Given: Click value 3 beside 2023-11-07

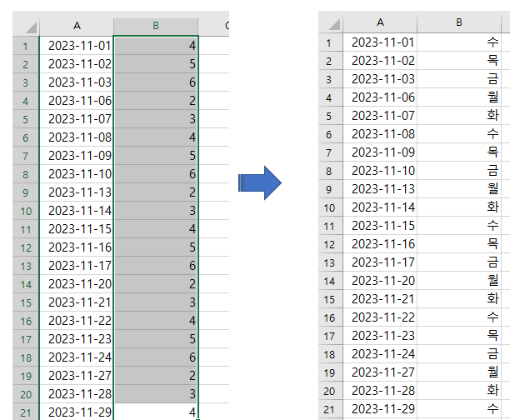Looking at the screenshot, I should [156, 119].
